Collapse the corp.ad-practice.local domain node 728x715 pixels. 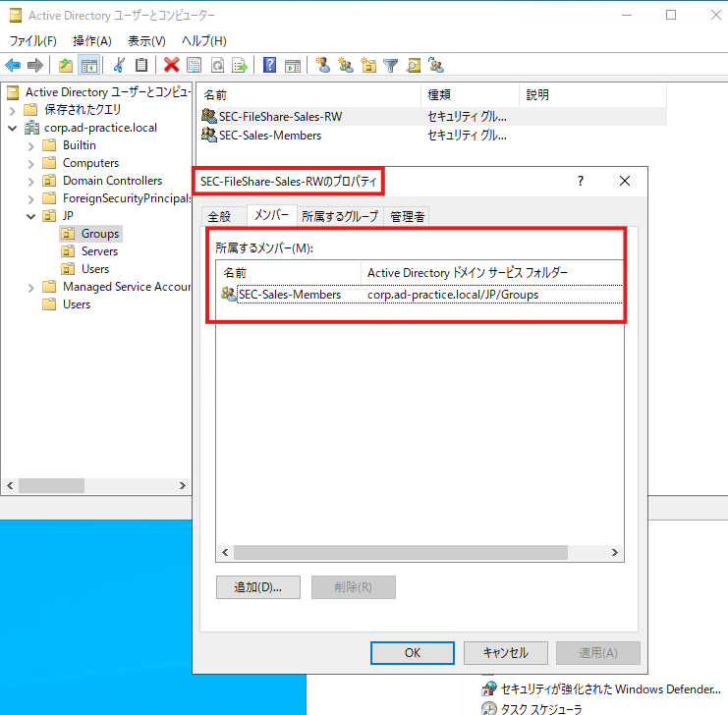click(x=13, y=128)
